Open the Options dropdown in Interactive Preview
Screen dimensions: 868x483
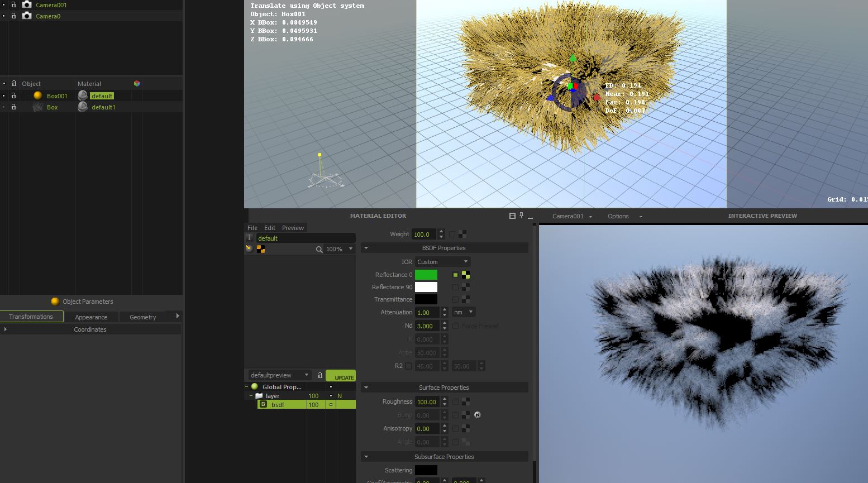tap(625, 216)
